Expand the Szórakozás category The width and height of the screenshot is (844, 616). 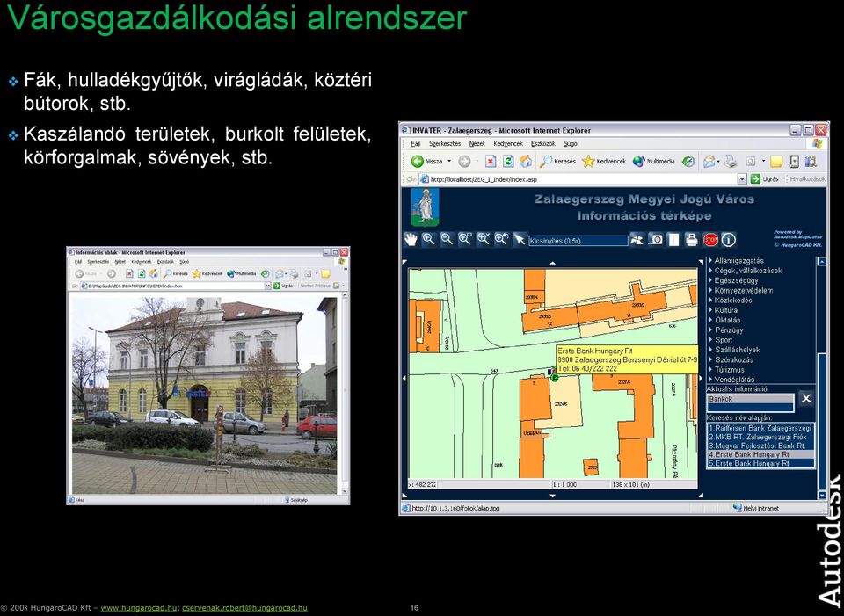coord(731,360)
